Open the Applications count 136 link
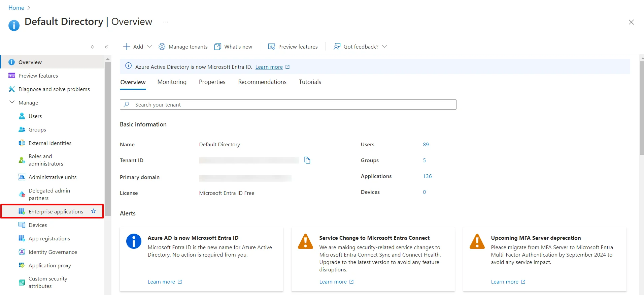The image size is (644, 295). [428, 176]
